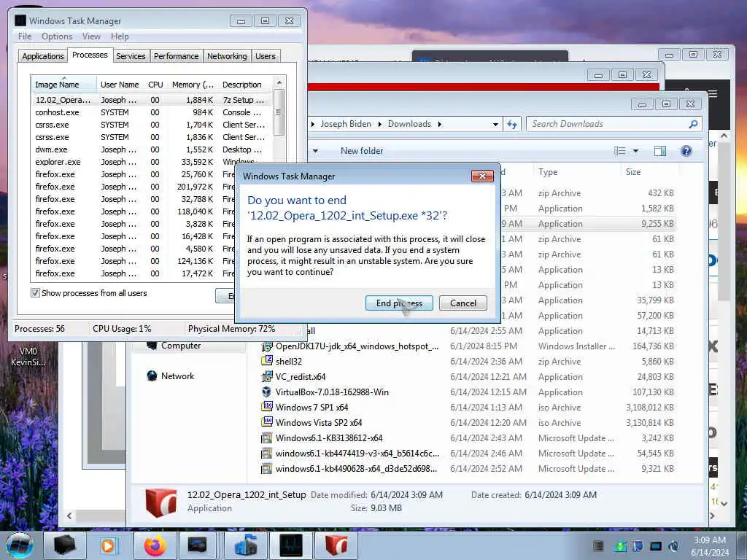747x560 pixels.
Task: Select windows6.1-kb4474419-v3 update icon
Action: pyautogui.click(x=267, y=454)
